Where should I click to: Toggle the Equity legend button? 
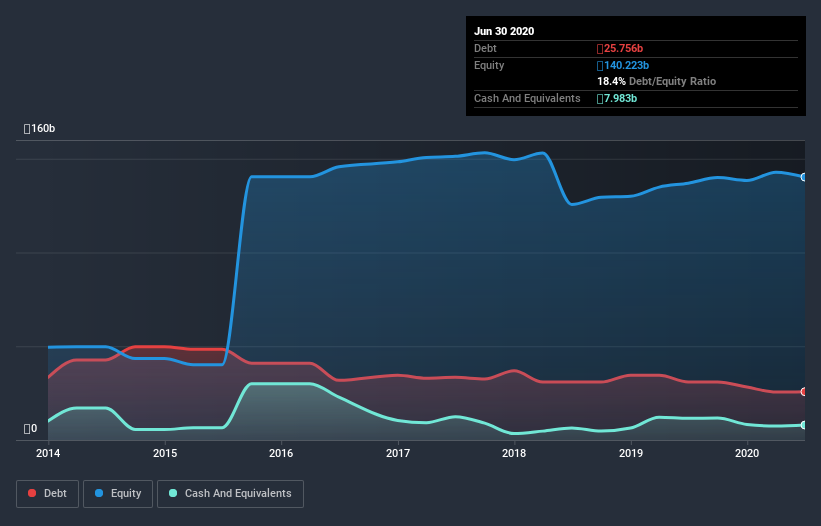[118, 494]
